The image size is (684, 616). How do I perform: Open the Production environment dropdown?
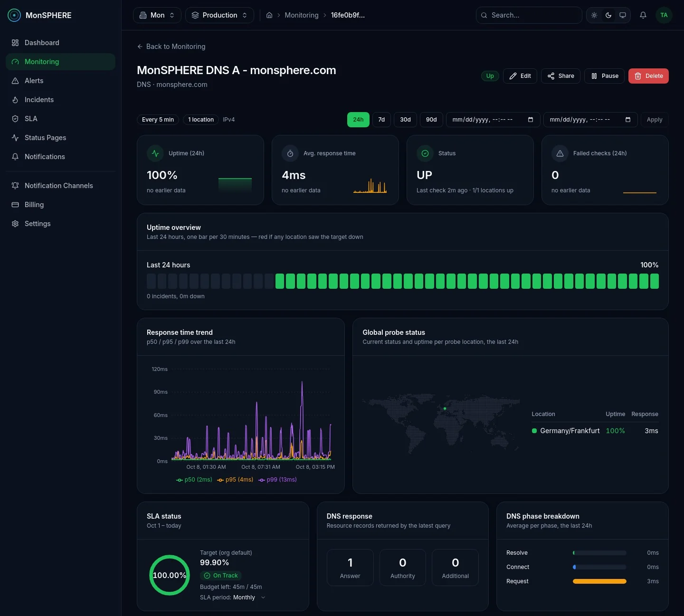[219, 15]
